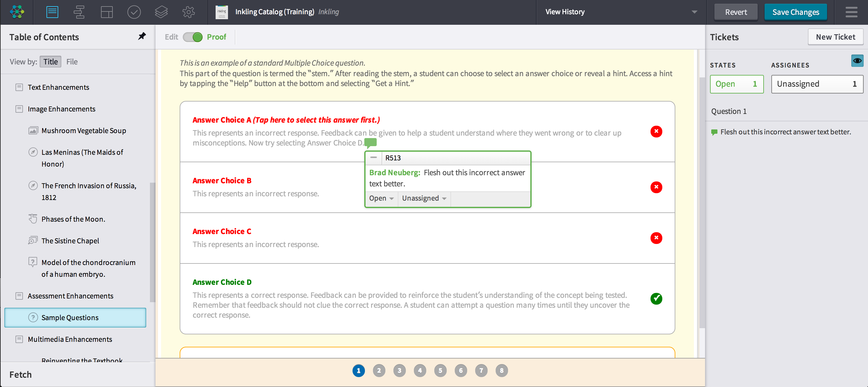
Task: Click the green checkmark icon for Answer Choice D
Action: (x=656, y=298)
